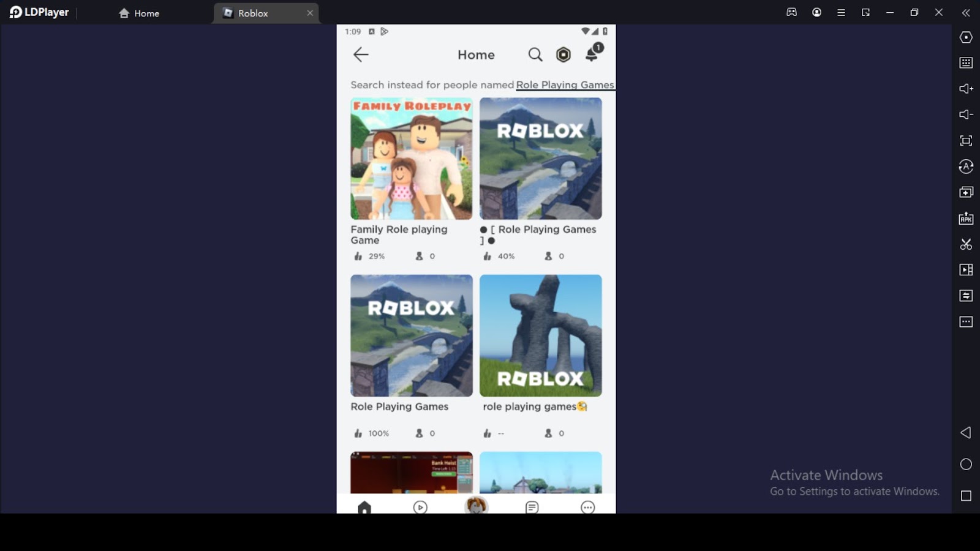Toggle LDPlayer fullscreen icon

pyautogui.click(x=966, y=141)
